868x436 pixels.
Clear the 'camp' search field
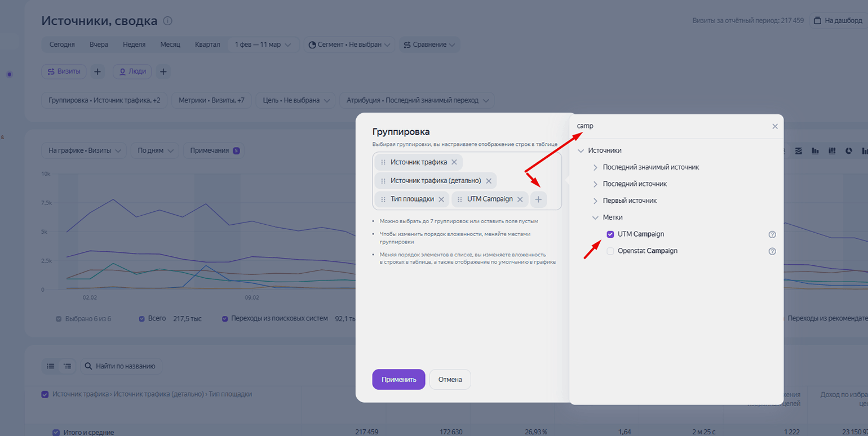pos(774,127)
